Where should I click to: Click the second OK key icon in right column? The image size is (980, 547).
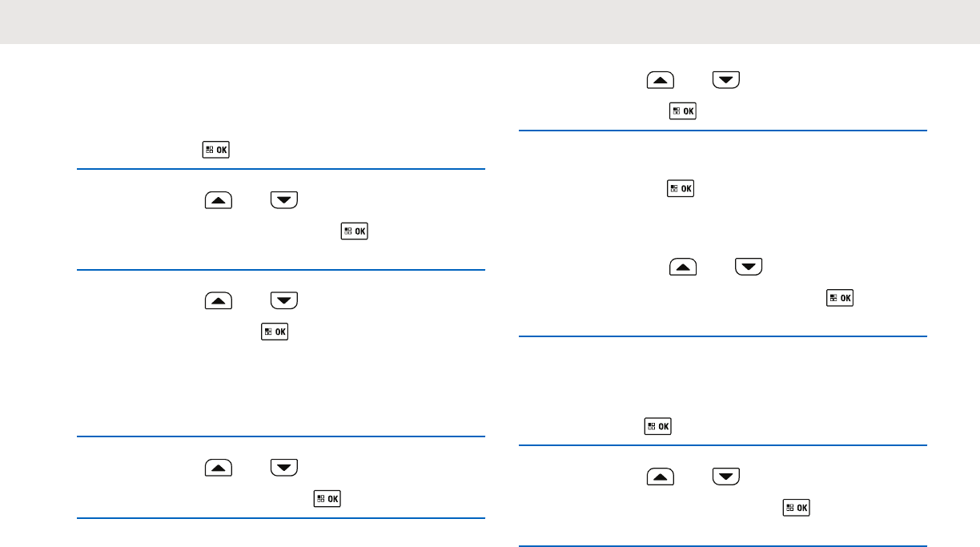[x=681, y=189]
